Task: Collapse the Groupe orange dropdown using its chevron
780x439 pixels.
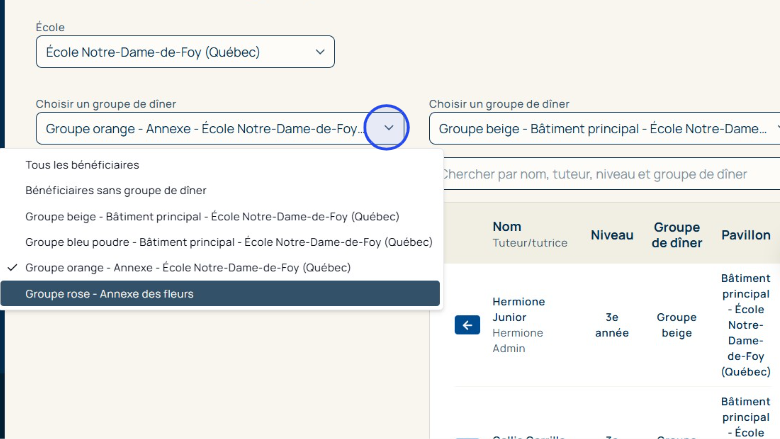Action: (x=388, y=128)
